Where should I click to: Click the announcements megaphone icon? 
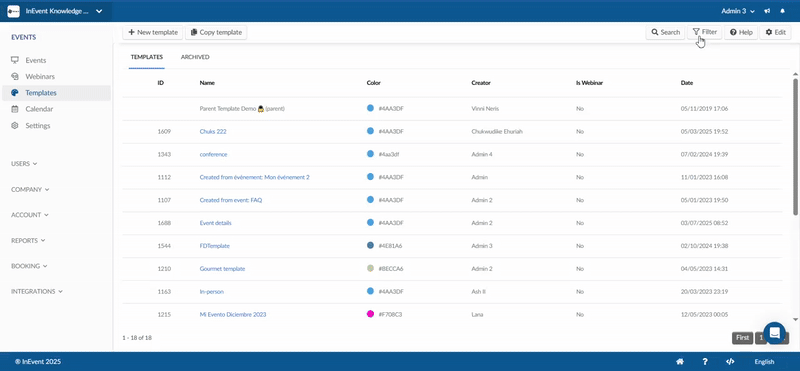(x=767, y=11)
